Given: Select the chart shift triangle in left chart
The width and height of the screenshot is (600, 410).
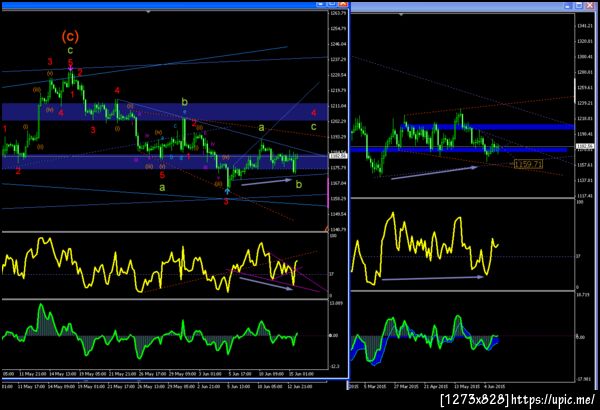Looking at the screenshot, I should click(148, 12).
